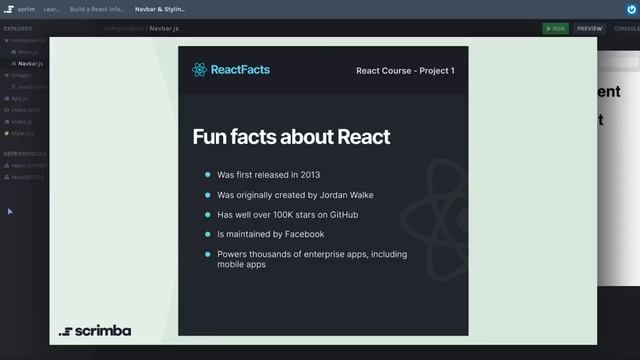640x360 pixels.
Task: Click the React atom logo in the slide
Action: [199, 70]
